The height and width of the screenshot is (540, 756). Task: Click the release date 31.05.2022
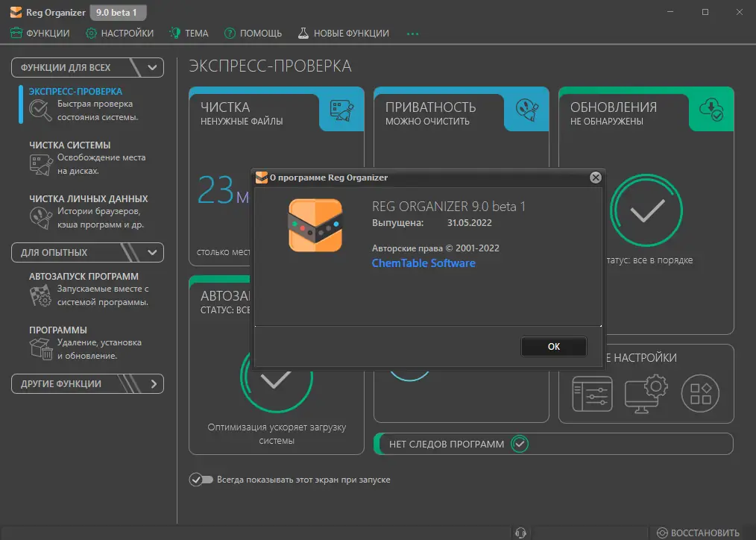[470, 223]
